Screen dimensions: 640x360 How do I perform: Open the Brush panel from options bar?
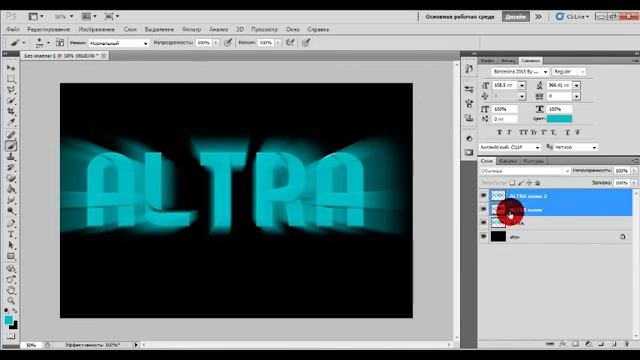(60, 42)
